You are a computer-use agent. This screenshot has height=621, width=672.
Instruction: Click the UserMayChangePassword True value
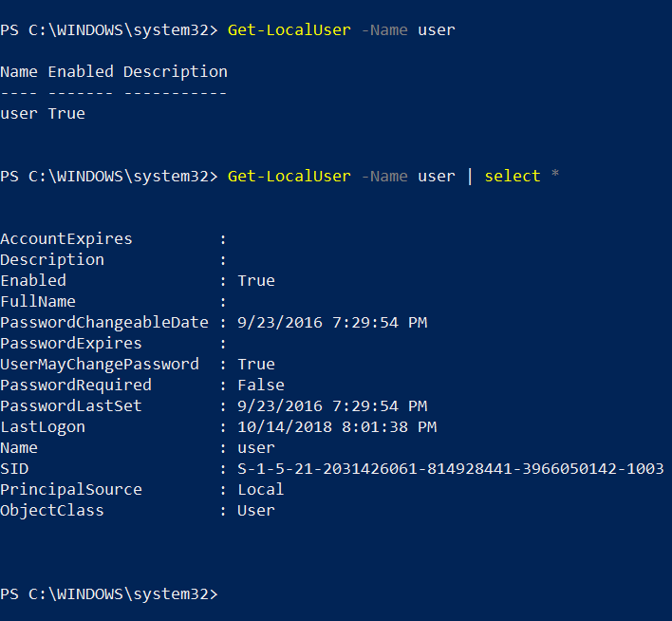(x=256, y=365)
